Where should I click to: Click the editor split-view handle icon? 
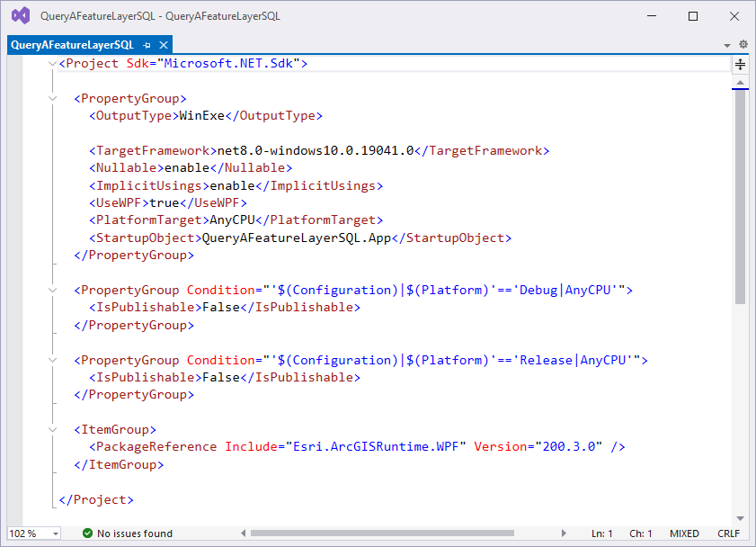740,64
